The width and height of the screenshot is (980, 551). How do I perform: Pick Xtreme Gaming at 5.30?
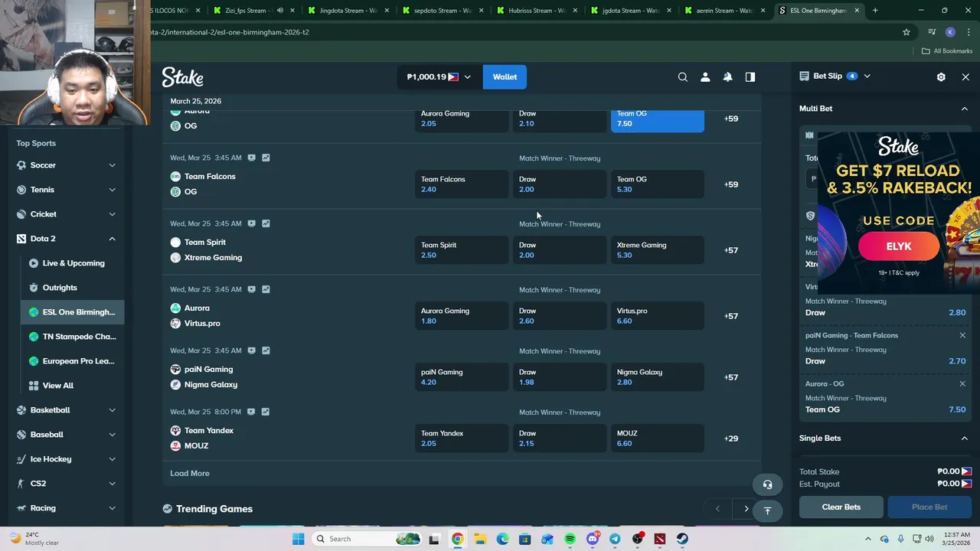pos(657,250)
